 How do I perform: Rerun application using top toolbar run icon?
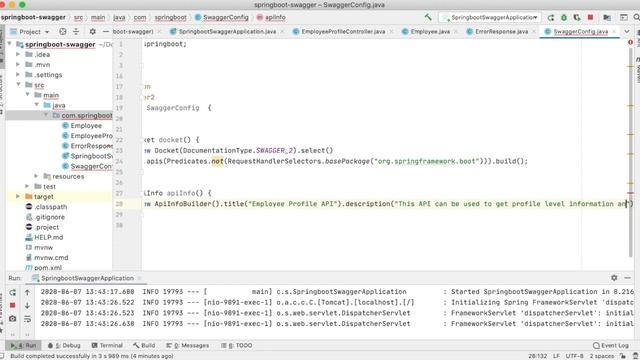(551, 18)
